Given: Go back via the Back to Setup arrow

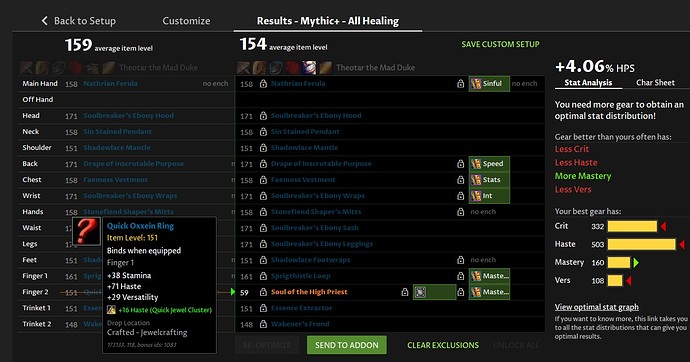Looking at the screenshot, I should pyautogui.click(x=44, y=21).
